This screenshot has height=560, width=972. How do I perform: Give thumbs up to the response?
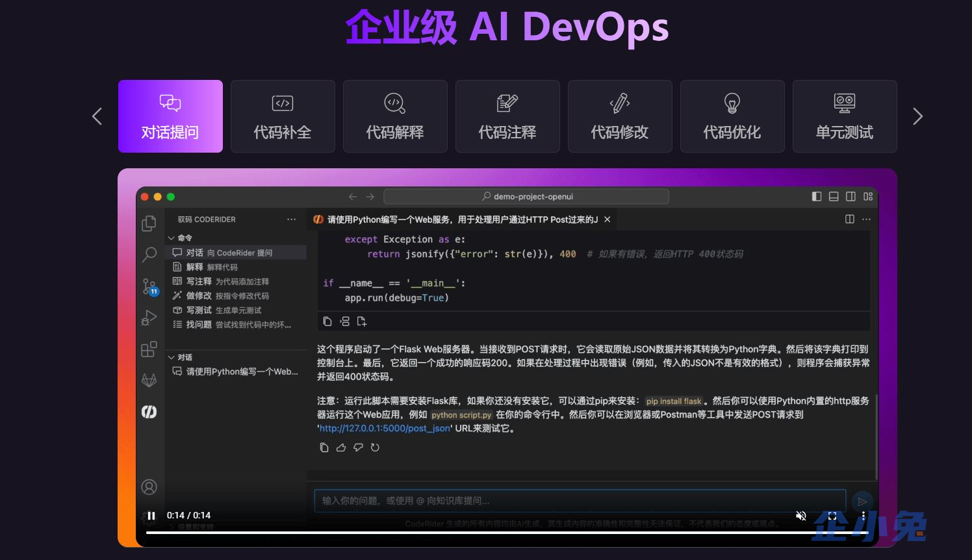pyautogui.click(x=341, y=448)
